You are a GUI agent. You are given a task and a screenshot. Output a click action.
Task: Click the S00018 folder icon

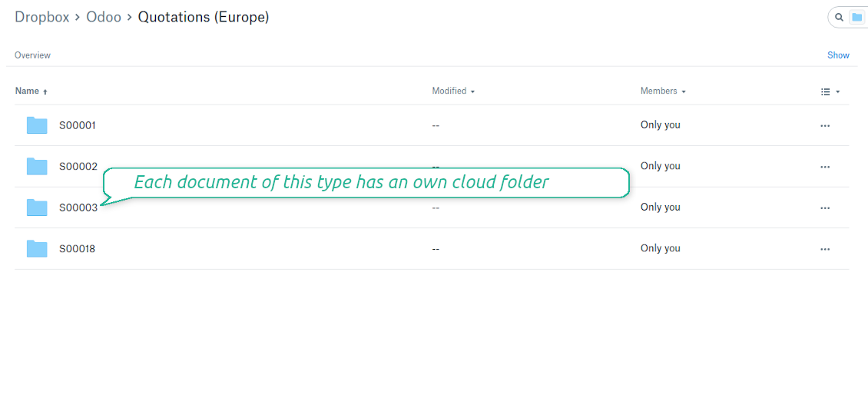click(x=37, y=248)
